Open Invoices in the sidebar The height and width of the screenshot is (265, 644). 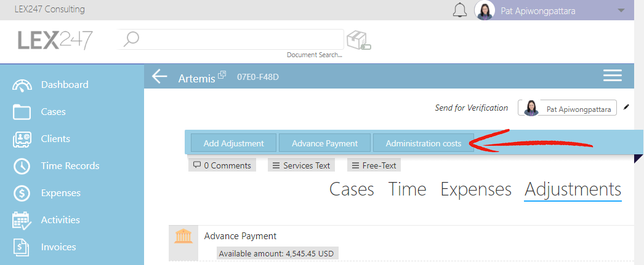coord(58,247)
